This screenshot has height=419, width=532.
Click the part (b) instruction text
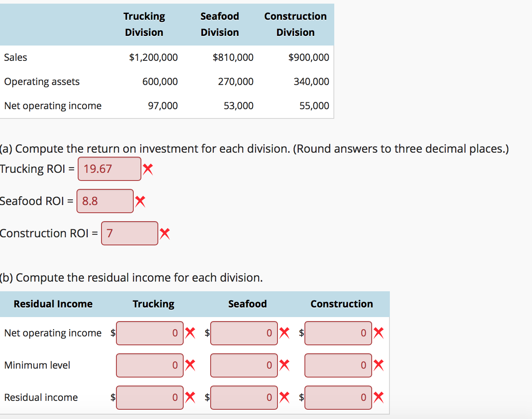tap(131, 278)
